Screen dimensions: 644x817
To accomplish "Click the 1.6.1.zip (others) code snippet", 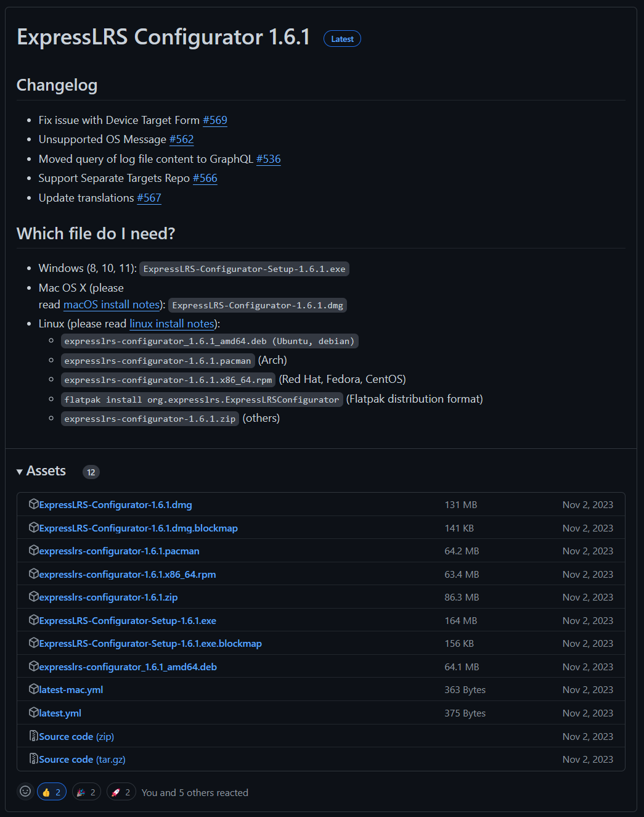I will [150, 419].
